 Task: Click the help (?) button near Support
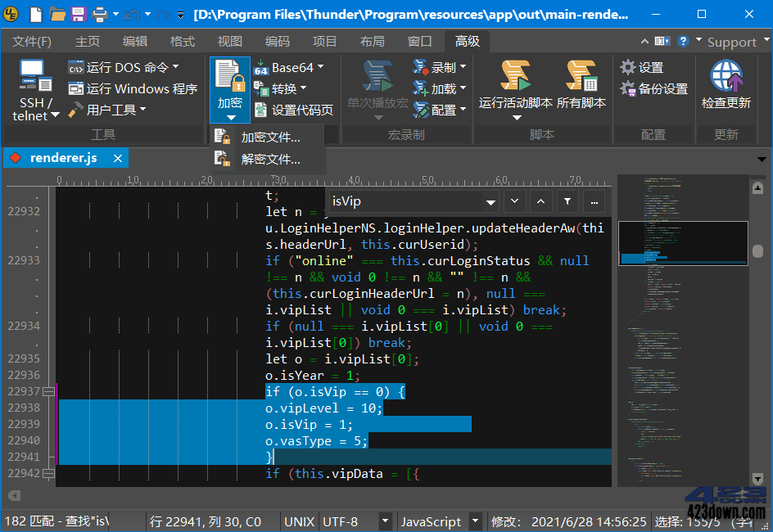pyautogui.click(x=685, y=41)
